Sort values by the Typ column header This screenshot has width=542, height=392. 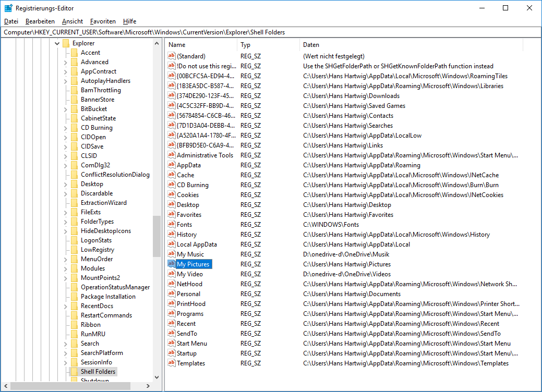coord(268,44)
